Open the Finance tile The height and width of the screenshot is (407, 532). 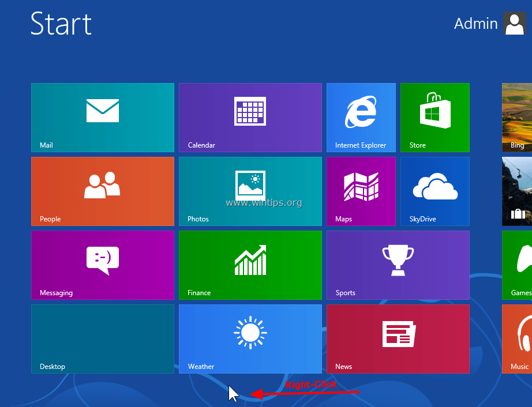[x=250, y=265]
